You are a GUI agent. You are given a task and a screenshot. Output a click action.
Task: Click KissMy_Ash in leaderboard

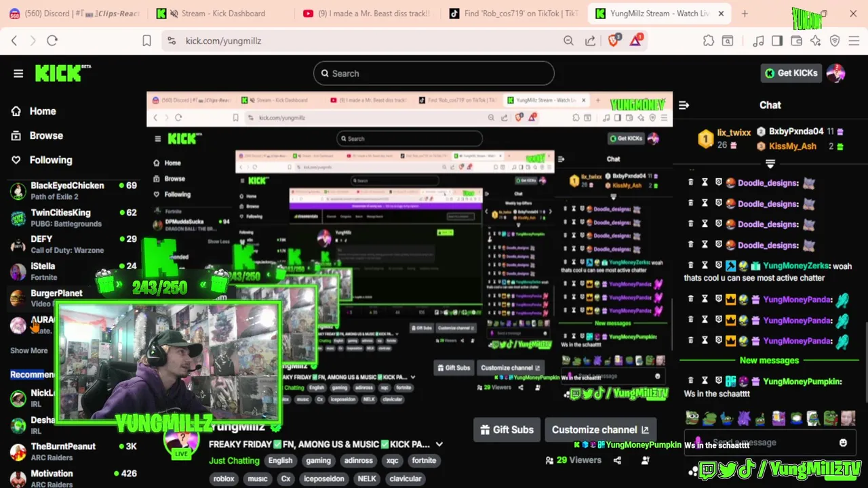(x=792, y=146)
